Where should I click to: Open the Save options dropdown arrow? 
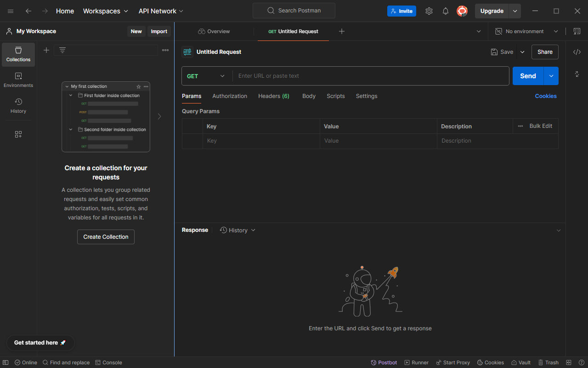(522, 52)
